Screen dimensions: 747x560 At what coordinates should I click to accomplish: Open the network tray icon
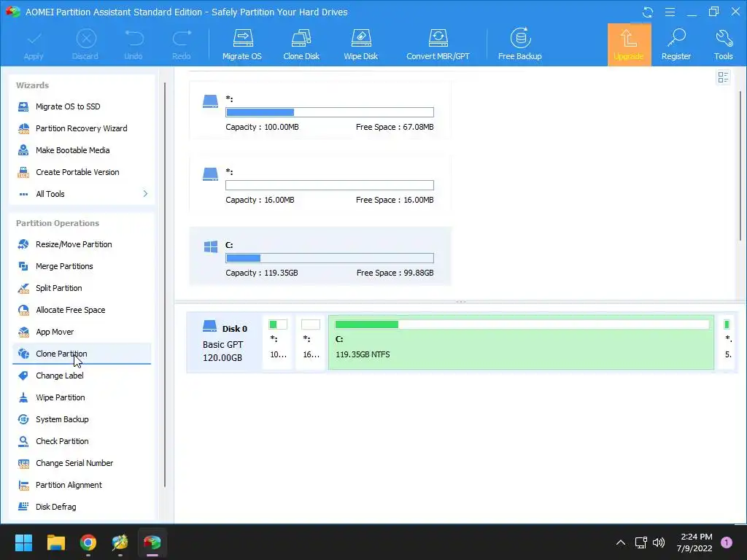click(x=640, y=542)
